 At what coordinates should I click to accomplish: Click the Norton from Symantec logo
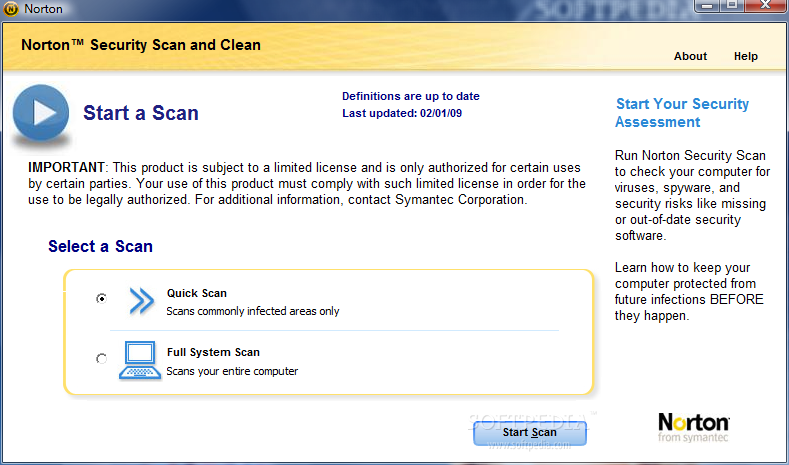click(693, 428)
